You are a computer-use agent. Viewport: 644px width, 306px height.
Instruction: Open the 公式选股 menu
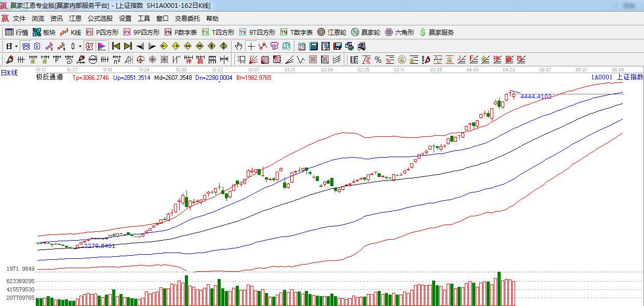pyautogui.click(x=100, y=19)
